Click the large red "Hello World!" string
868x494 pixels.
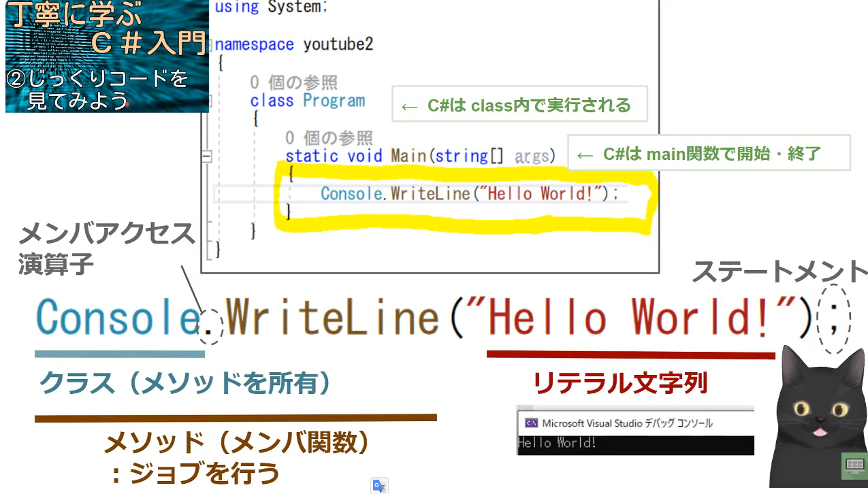coord(630,318)
